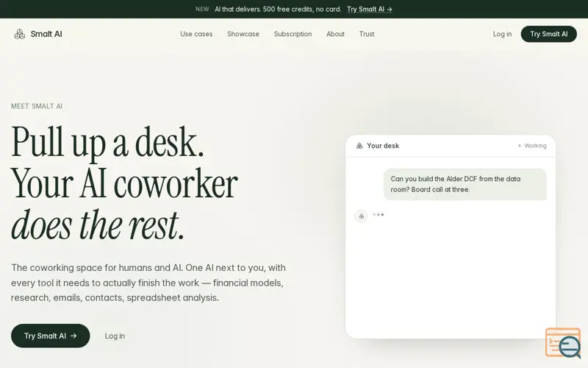Click the header Try Smalt AI button
The height and width of the screenshot is (368, 588).
pos(548,34)
